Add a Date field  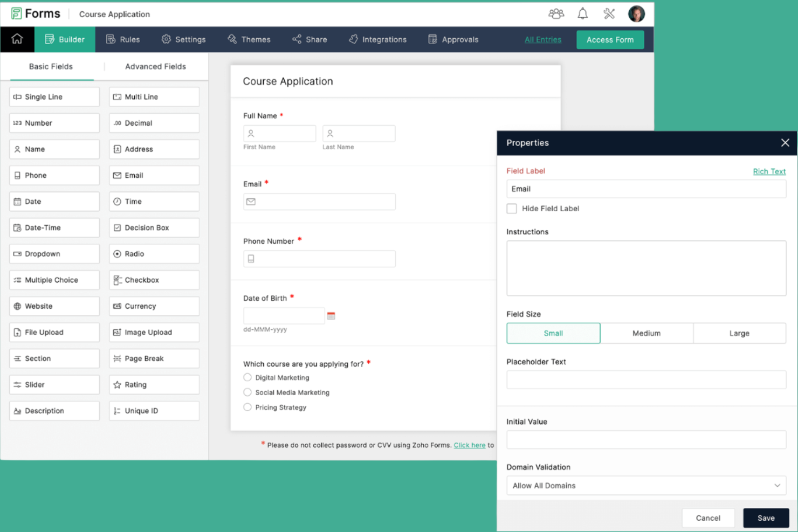(x=54, y=202)
